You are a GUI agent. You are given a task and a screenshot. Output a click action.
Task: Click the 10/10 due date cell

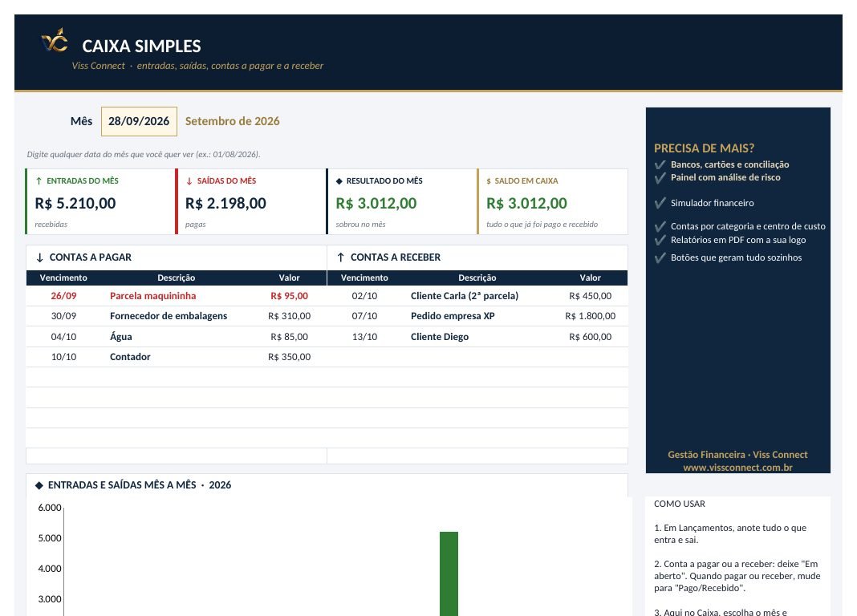63,357
